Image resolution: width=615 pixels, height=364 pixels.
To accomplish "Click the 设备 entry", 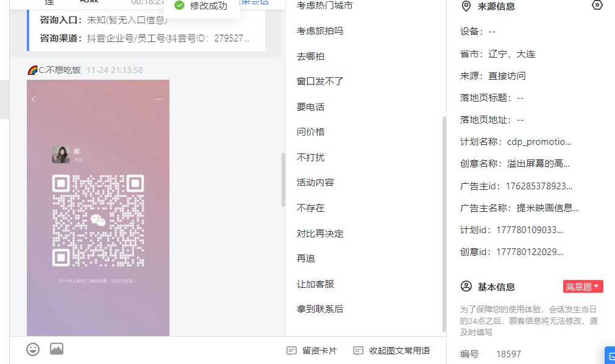I will coord(478,31).
